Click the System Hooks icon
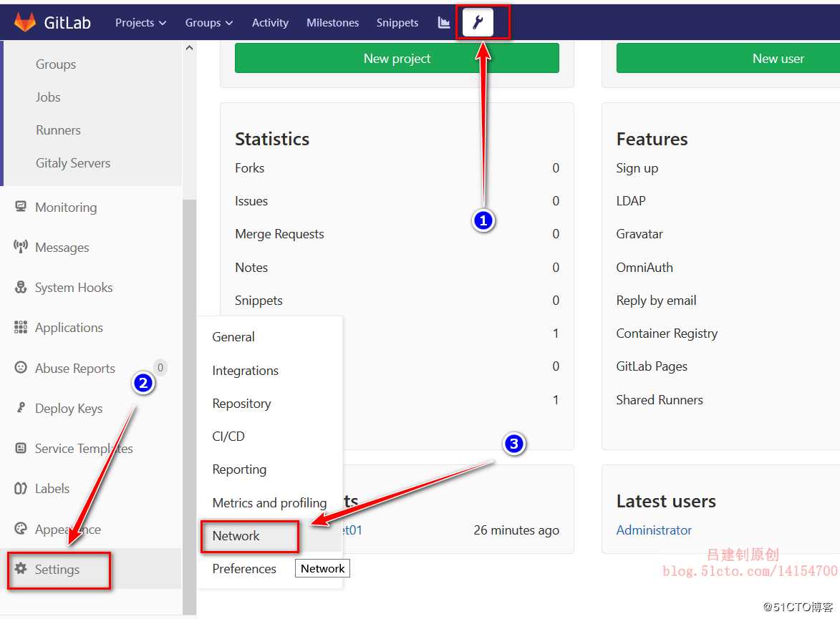 click(20, 287)
